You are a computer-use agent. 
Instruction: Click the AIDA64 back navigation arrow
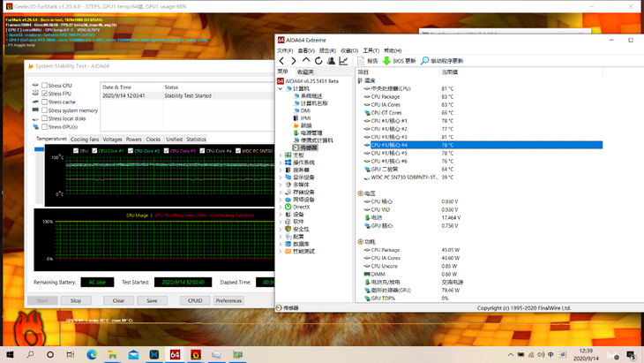coord(281,61)
